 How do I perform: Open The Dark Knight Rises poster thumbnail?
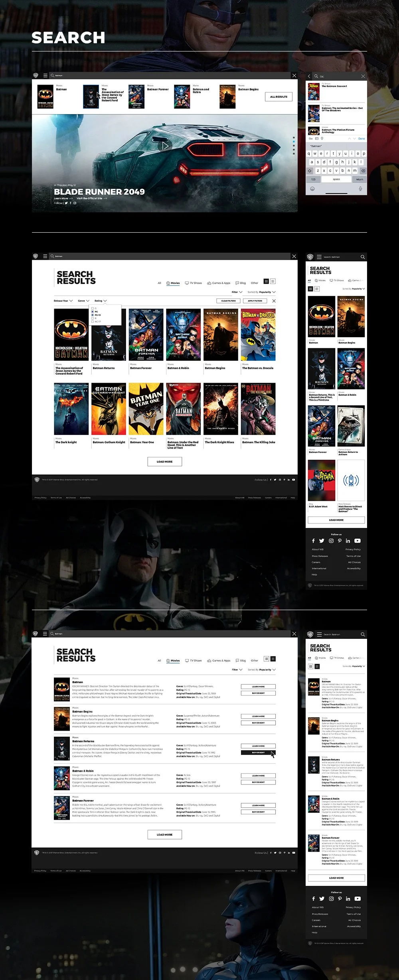tap(221, 409)
